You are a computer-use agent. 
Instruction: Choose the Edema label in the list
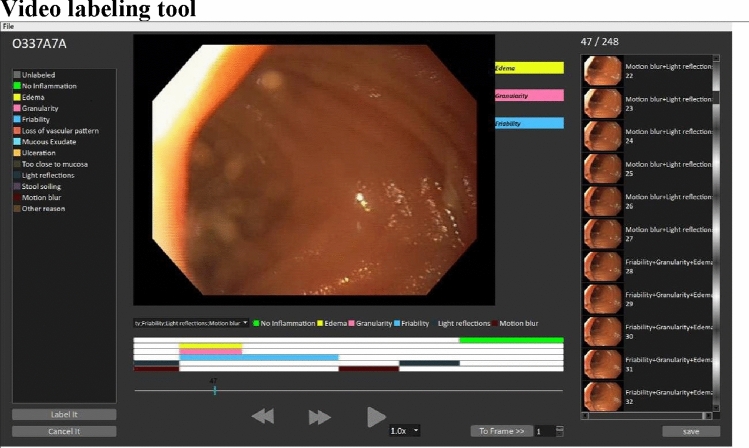tap(29, 97)
